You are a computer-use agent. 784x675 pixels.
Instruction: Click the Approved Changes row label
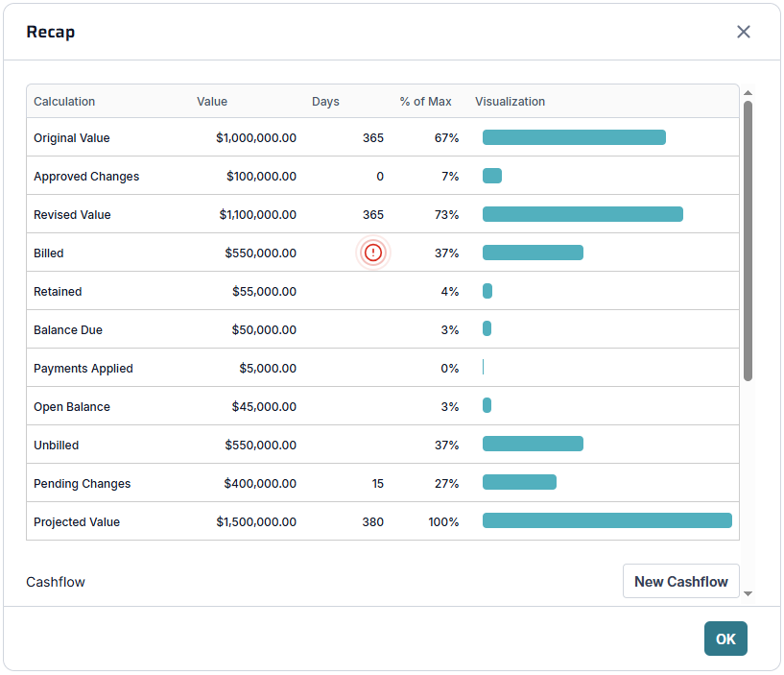click(86, 177)
